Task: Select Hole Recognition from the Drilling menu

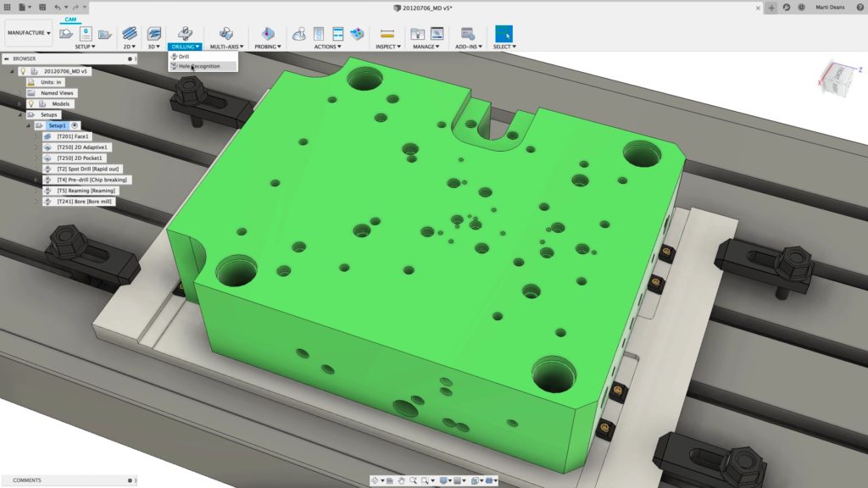Action: 198,66
